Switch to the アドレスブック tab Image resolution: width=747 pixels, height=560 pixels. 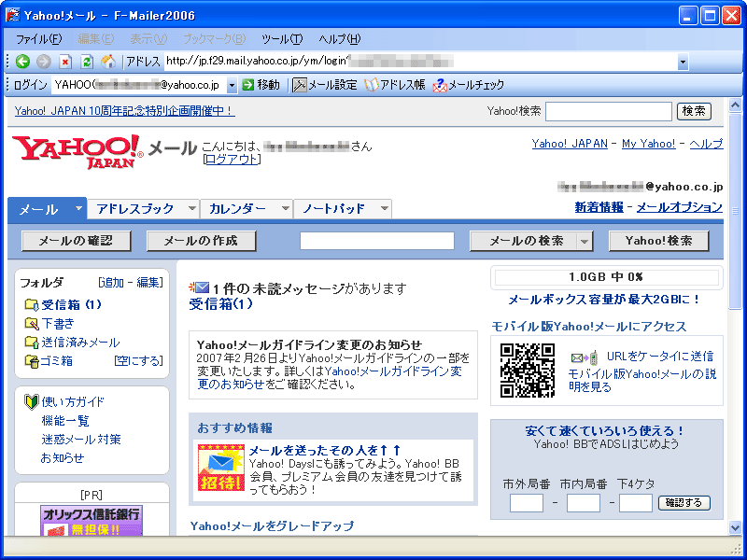click(135, 209)
